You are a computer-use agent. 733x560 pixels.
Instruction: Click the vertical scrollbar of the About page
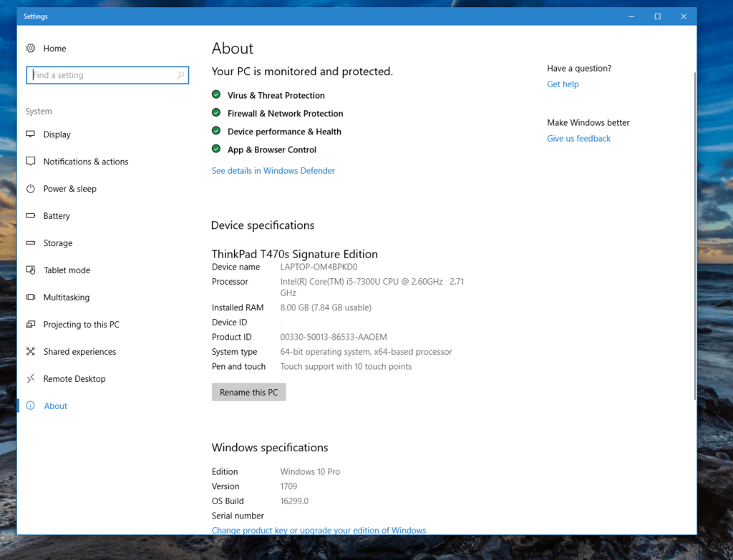tap(694, 236)
